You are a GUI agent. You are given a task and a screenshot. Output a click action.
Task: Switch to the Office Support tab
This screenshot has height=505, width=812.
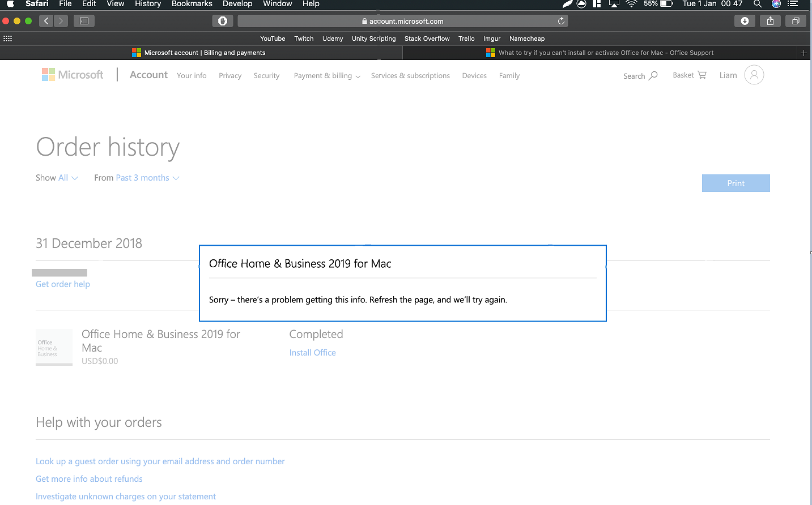(600, 53)
